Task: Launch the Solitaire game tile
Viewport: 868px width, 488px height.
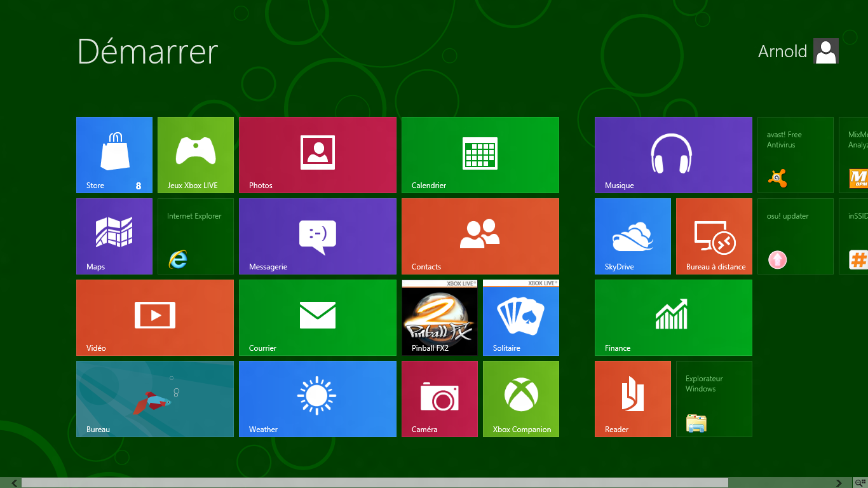Action: click(x=521, y=318)
